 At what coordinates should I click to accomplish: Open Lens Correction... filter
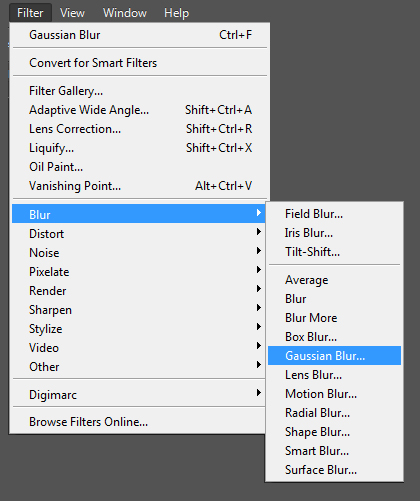pos(140,129)
